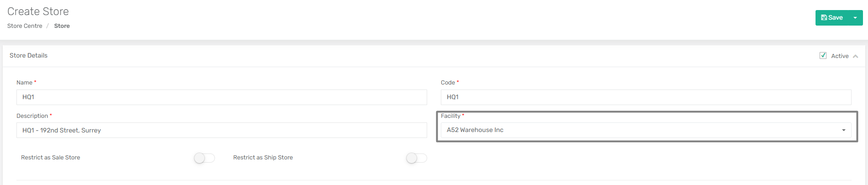Screen dimensions: 868x185
Task: Click the Create Store page heading
Action: tap(38, 11)
